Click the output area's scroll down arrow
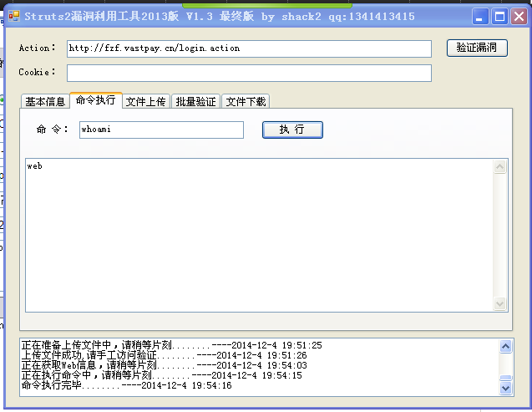The width and height of the screenshot is (532, 412). (499, 303)
